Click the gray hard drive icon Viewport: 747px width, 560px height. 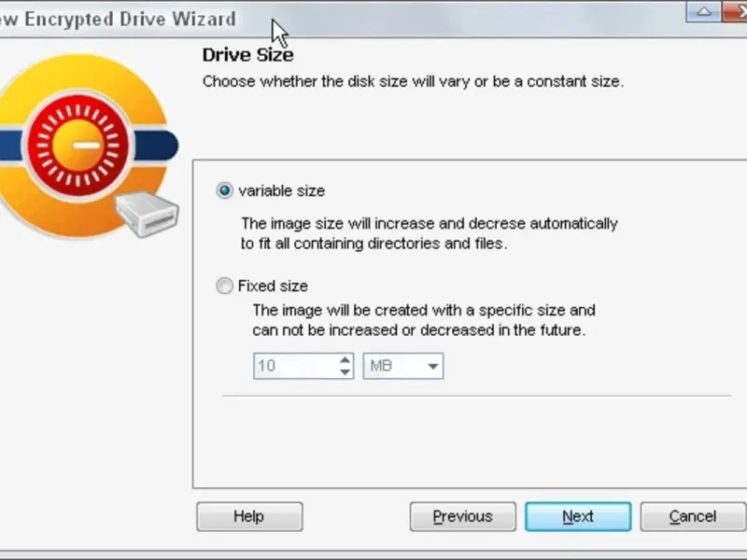[148, 214]
